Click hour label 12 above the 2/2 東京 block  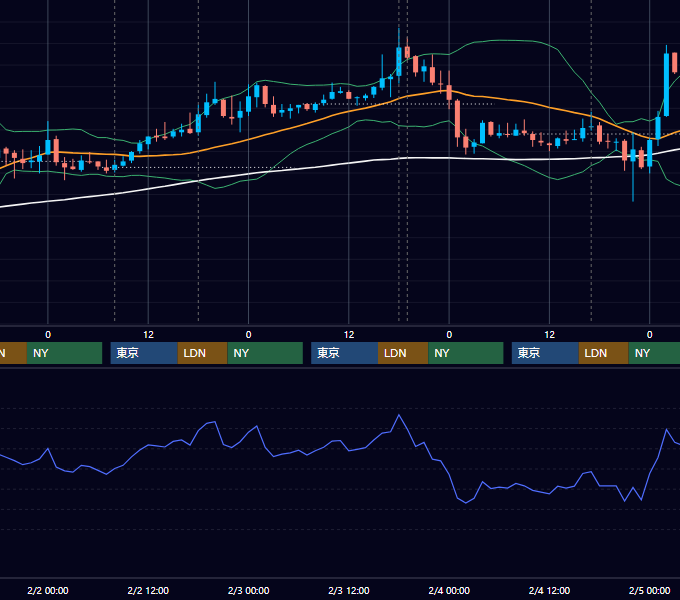pyautogui.click(x=148, y=335)
